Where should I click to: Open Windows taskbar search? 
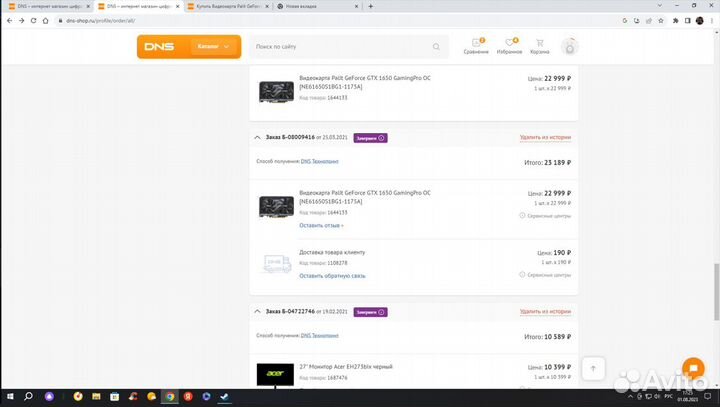[x=28, y=396]
